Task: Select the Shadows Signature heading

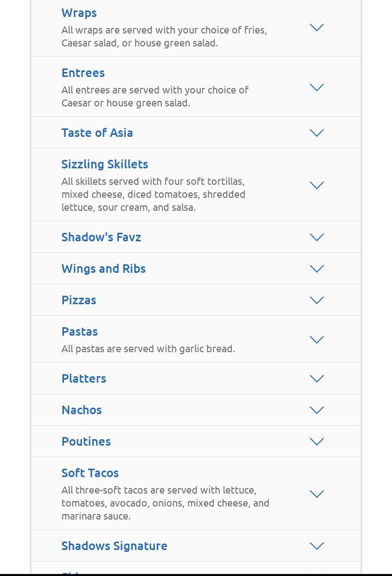Action: coord(114,546)
